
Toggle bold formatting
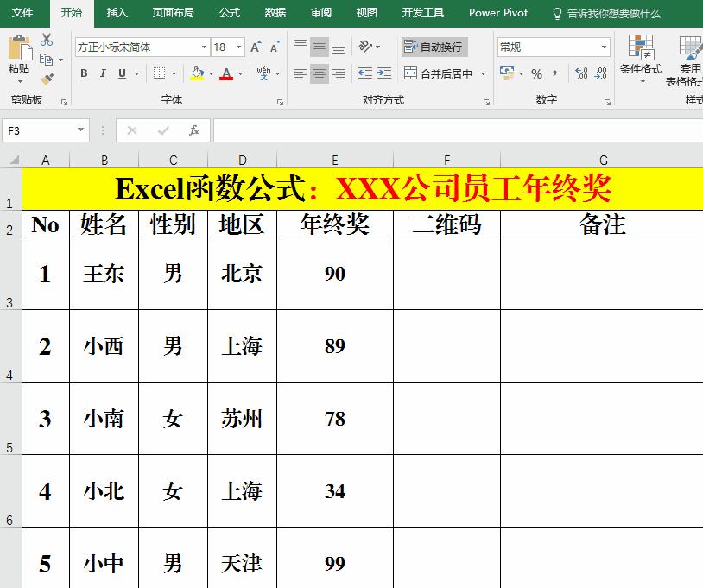coord(84,73)
